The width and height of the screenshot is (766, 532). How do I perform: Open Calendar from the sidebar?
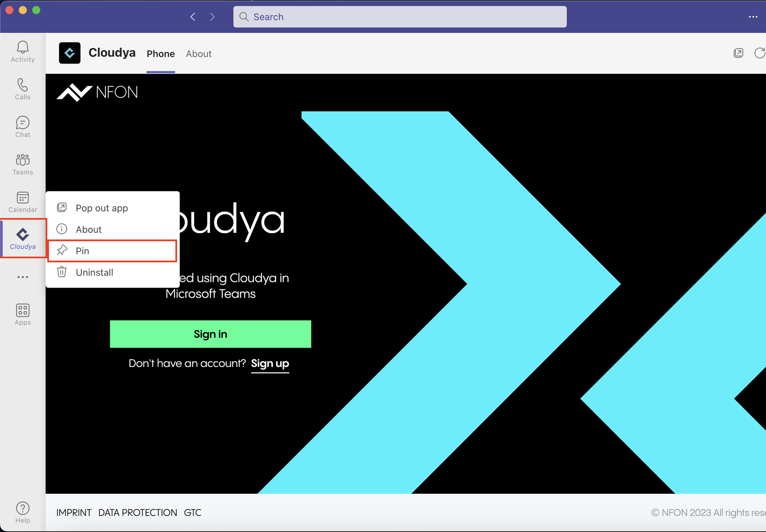[x=23, y=201]
